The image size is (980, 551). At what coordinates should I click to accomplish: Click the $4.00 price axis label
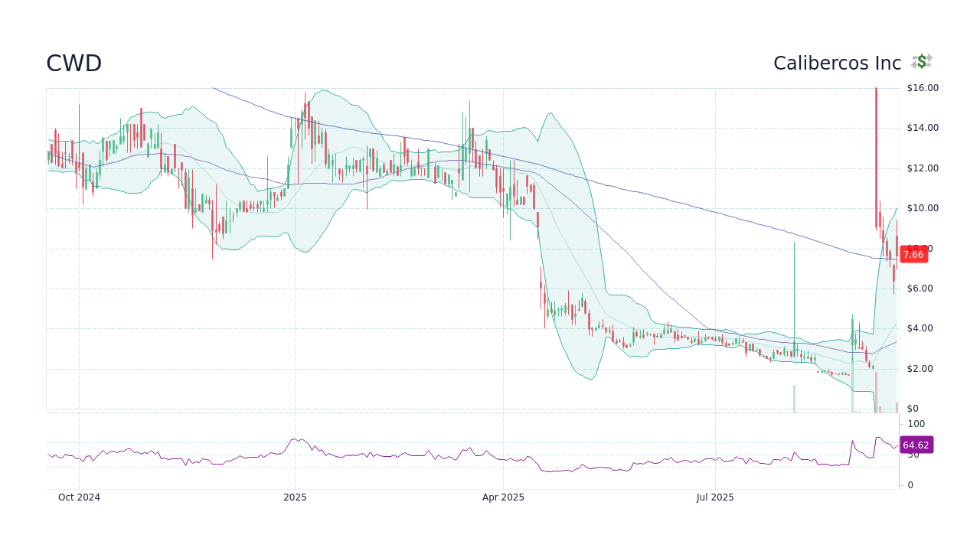point(921,328)
